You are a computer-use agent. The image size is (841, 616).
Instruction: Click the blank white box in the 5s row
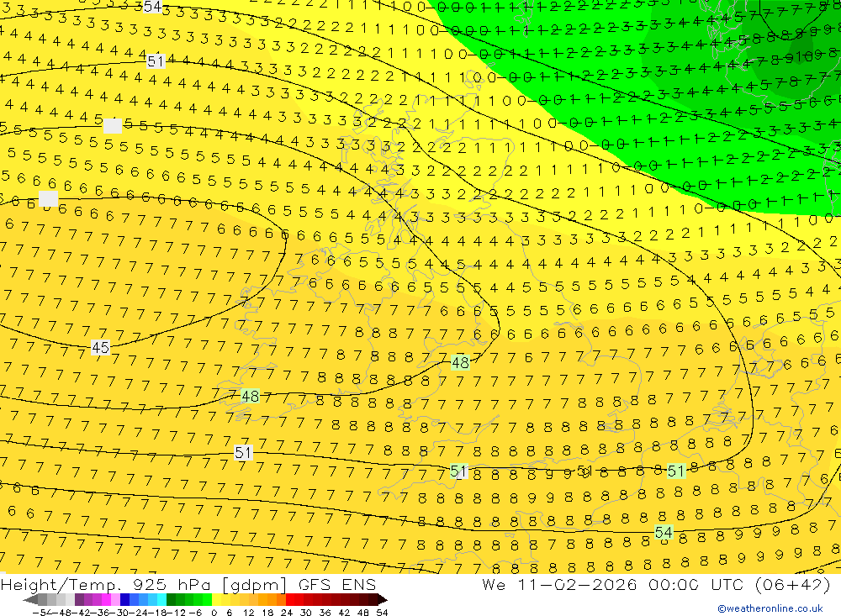coord(112,126)
